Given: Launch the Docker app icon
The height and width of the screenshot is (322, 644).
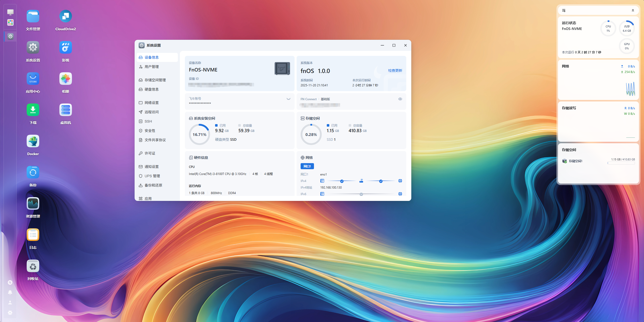Looking at the screenshot, I should pyautogui.click(x=33, y=141).
